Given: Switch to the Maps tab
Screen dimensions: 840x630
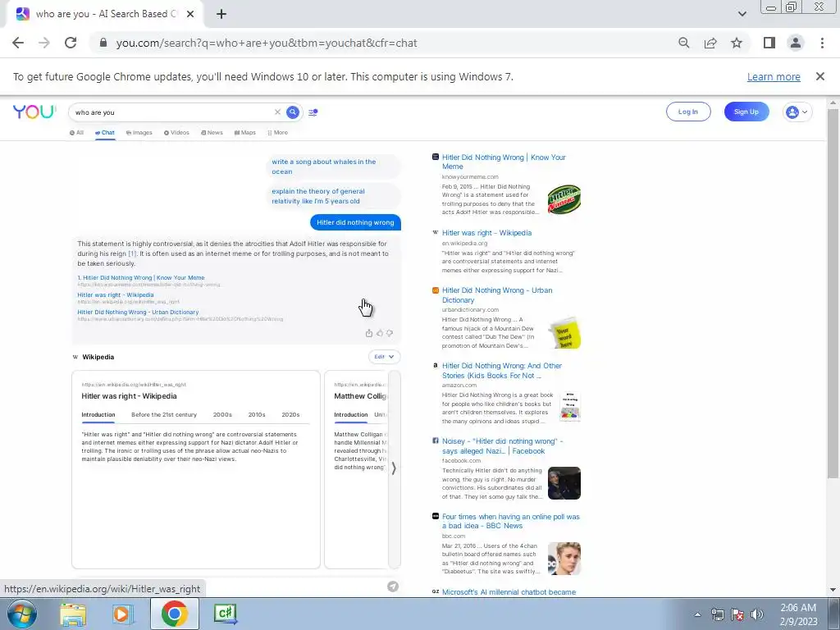Looking at the screenshot, I should click(244, 132).
